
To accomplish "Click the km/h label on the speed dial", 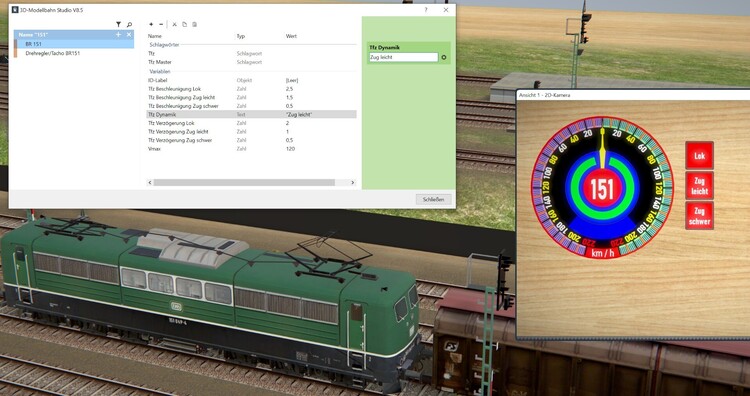I will pos(603,253).
